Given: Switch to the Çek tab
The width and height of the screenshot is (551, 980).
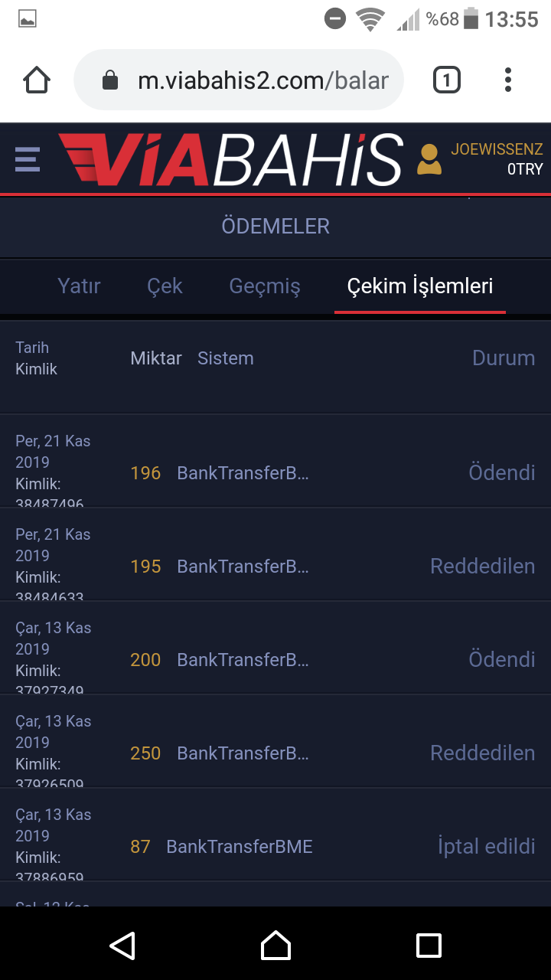Looking at the screenshot, I should [x=165, y=286].
